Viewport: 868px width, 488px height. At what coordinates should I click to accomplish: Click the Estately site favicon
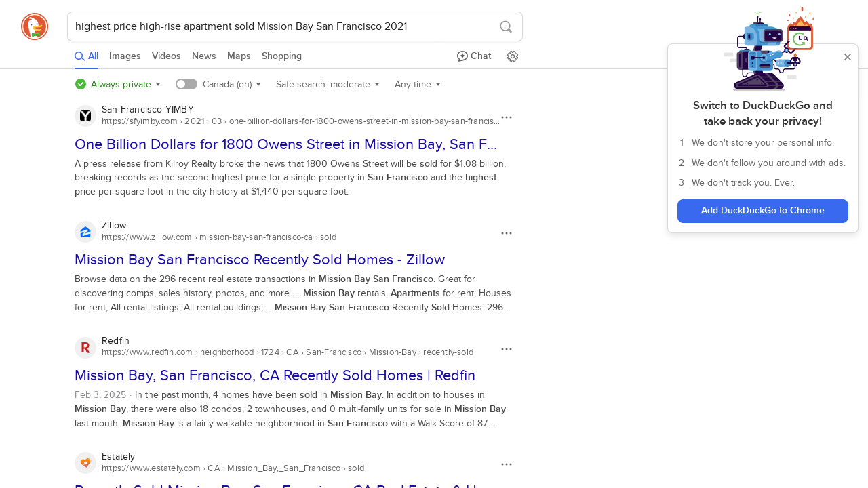point(85,463)
